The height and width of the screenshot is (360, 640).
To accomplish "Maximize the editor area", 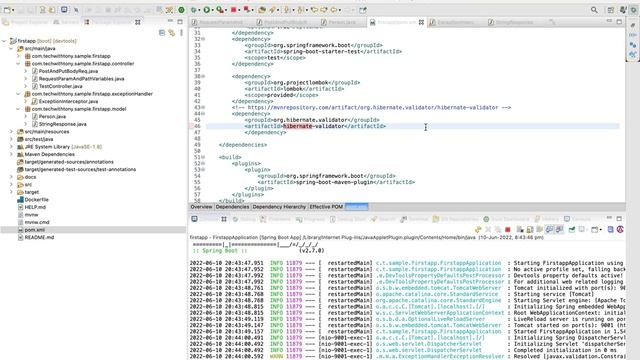I will point(619,21).
